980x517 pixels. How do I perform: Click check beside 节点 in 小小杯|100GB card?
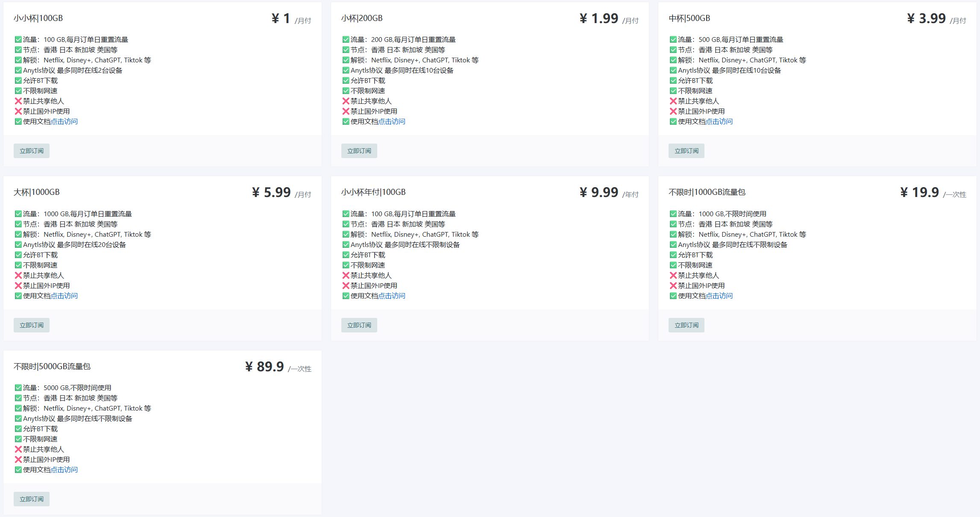18,50
